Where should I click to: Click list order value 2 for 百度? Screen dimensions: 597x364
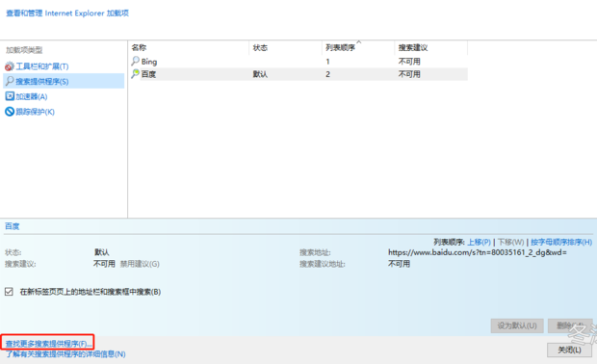point(327,74)
